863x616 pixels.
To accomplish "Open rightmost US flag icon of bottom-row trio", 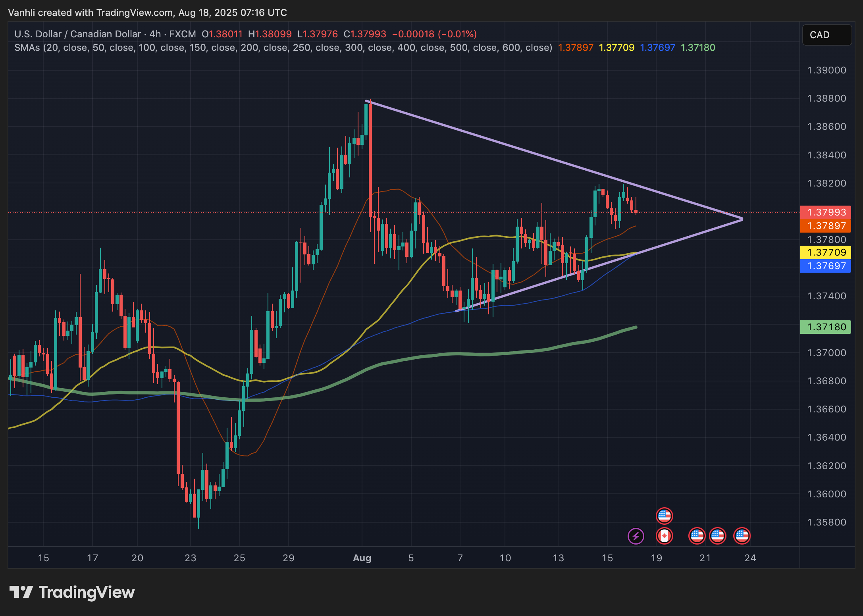I will (742, 536).
